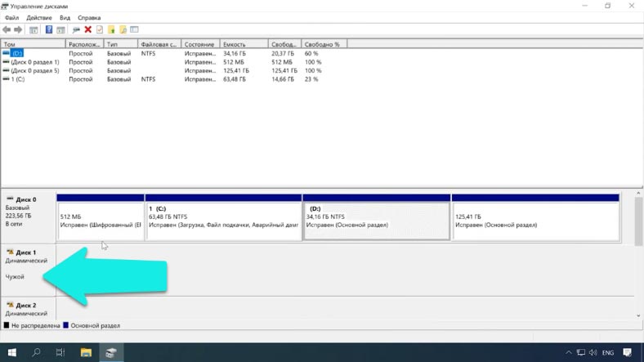The height and width of the screenshot is (362, 644).
Task: Open the Действие menu
Action: coord(38,17)
